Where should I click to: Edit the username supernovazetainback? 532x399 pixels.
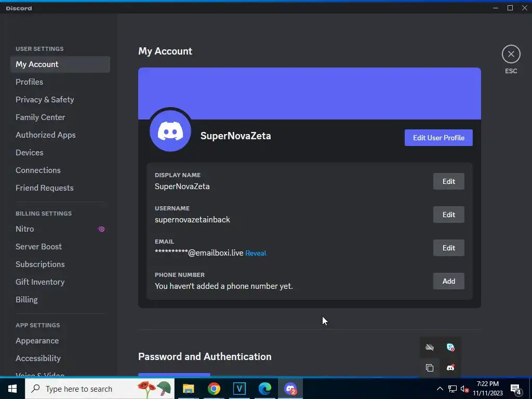448,215
